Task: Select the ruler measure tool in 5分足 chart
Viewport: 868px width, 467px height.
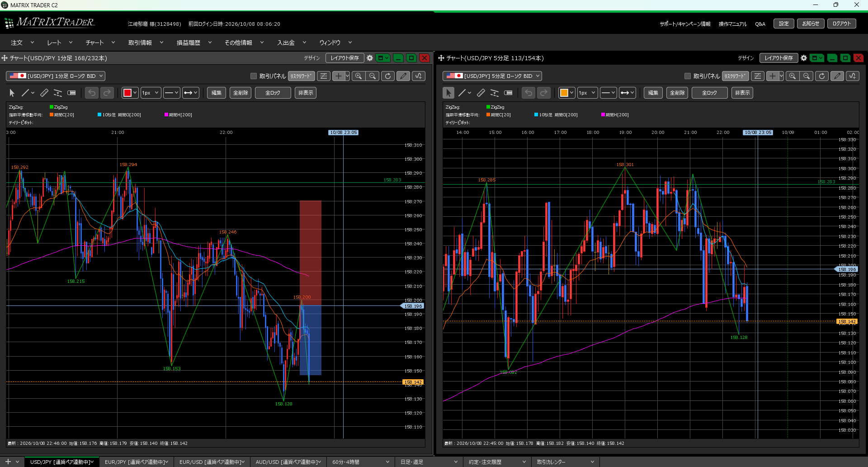Action: point(481,93)
